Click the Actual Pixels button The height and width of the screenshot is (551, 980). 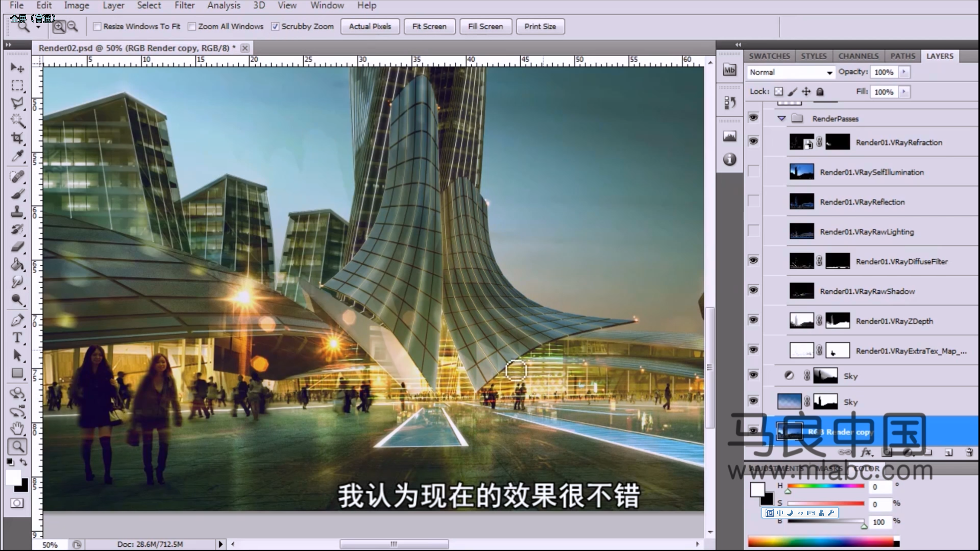(370, 27)
